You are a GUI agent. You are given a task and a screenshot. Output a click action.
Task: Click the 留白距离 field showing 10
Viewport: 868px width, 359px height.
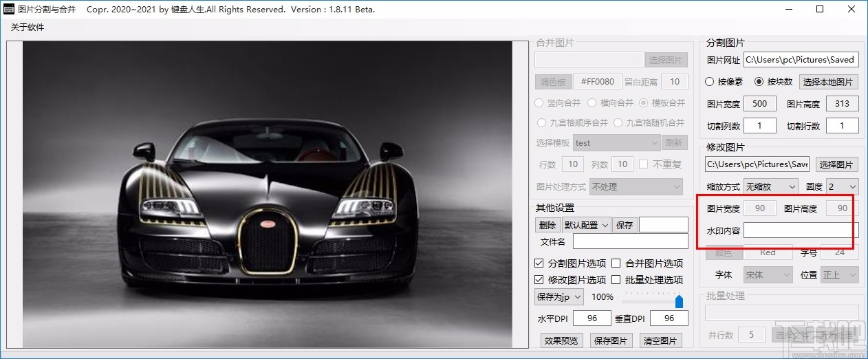point(675,82)
